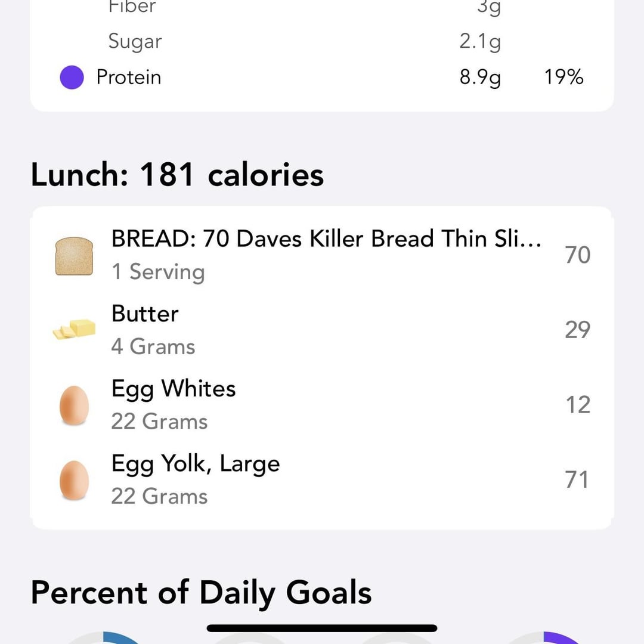Tap the Percent of Daily Goals heading

click(x=201, y=592)
